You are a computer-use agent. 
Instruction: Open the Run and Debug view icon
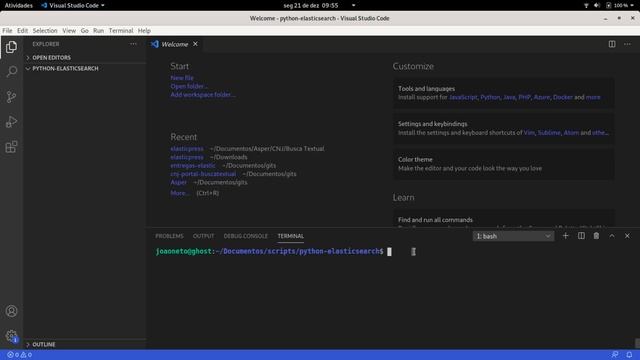pos(11,122)
